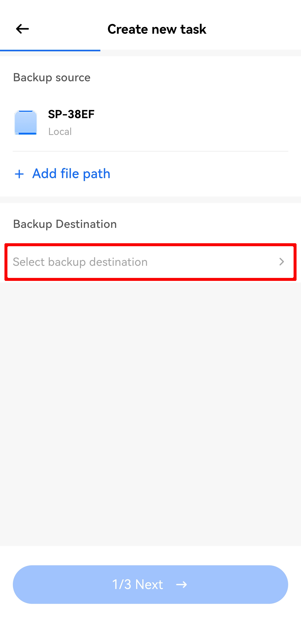This screenshot has width=301, height=644.
Task: Click the 1/3 step text on Next button
Action: 121,585
